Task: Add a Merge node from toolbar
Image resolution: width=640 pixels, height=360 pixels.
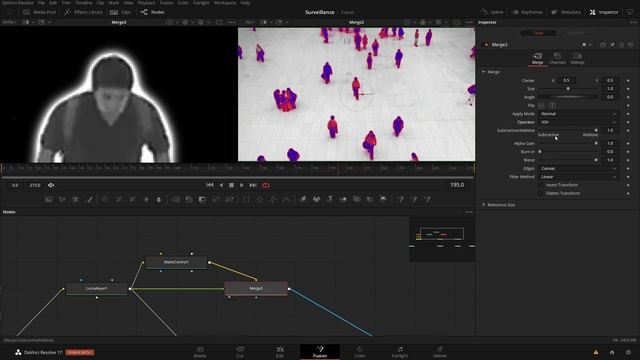Action: point(176,199)
